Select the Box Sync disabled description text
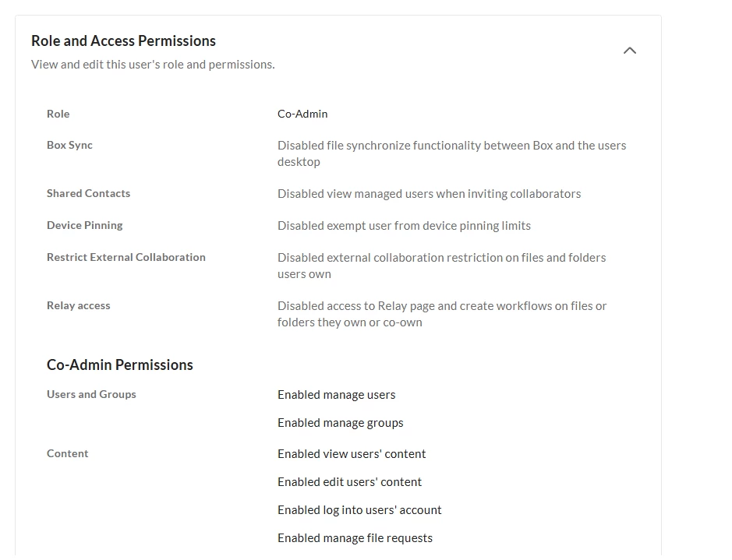The width and height of the screenshot is (732, 560). 452,153
